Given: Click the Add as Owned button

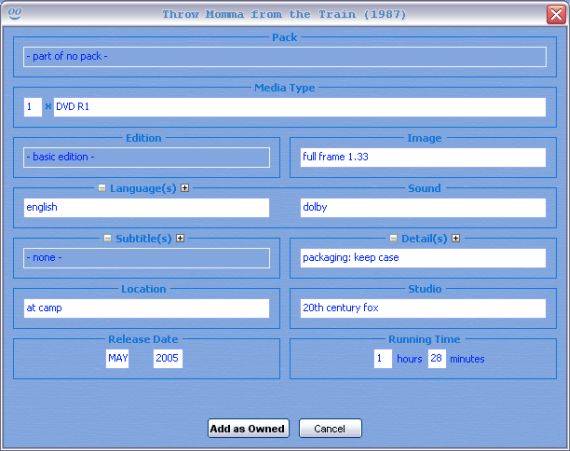Looking at the screenshot, I should (x=248, y=428).
